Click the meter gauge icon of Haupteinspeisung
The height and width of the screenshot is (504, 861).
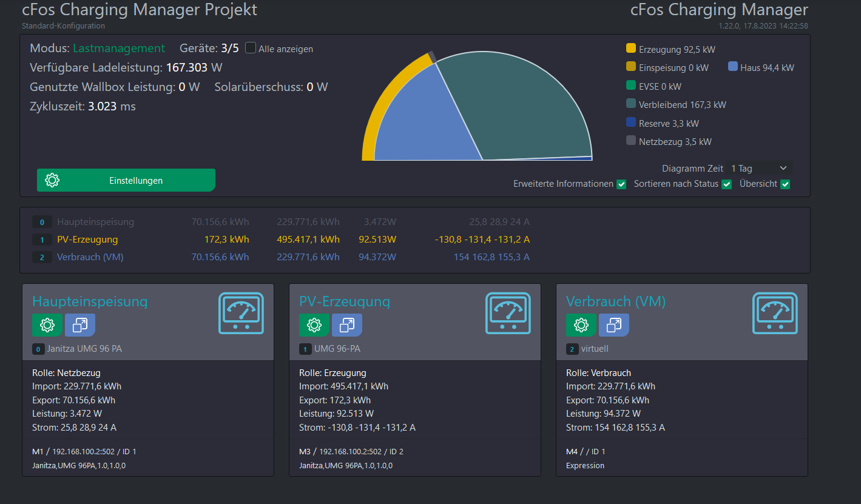pyautogui.click(x=241, y=313)
